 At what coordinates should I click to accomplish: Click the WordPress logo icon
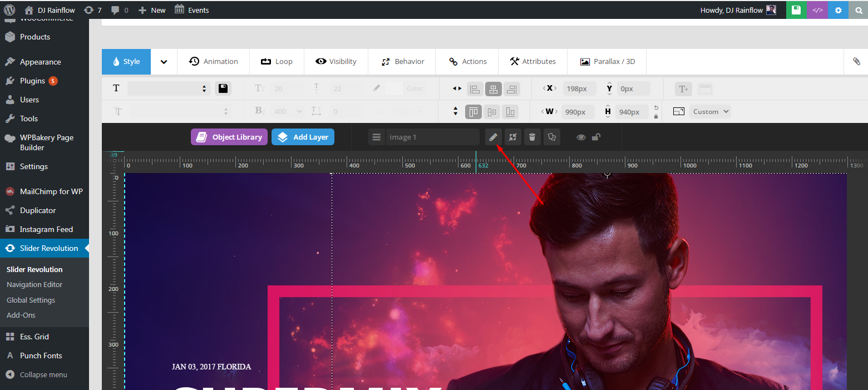9,9
